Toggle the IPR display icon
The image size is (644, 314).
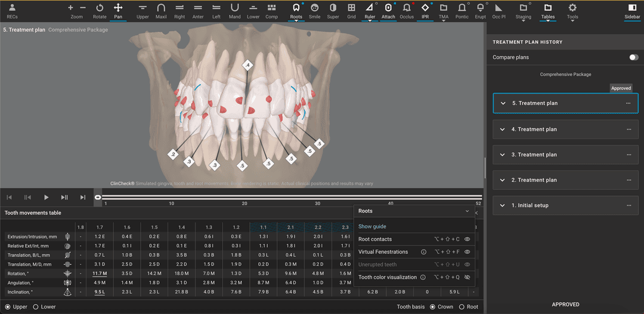pyautogui.click(x=425, y=8)
